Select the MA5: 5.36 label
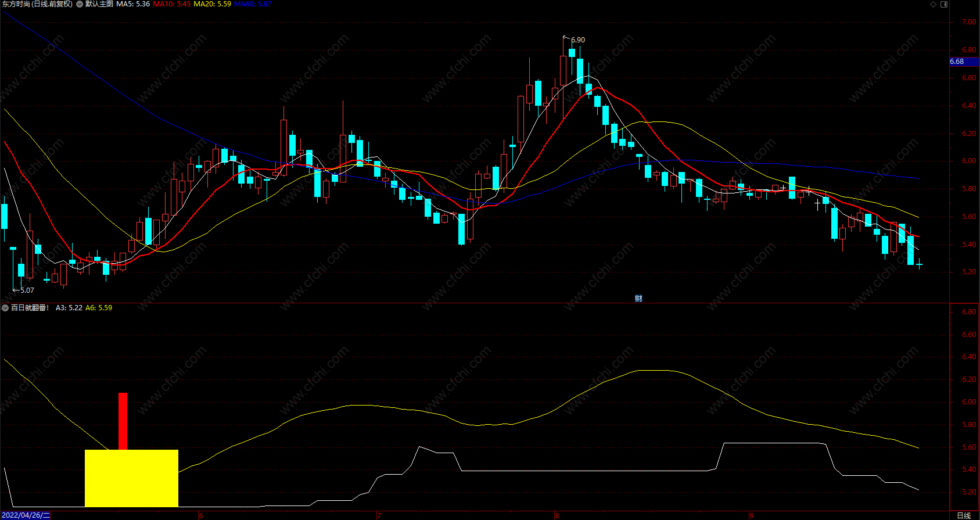The image size is (980, 520). click(133, 4)
